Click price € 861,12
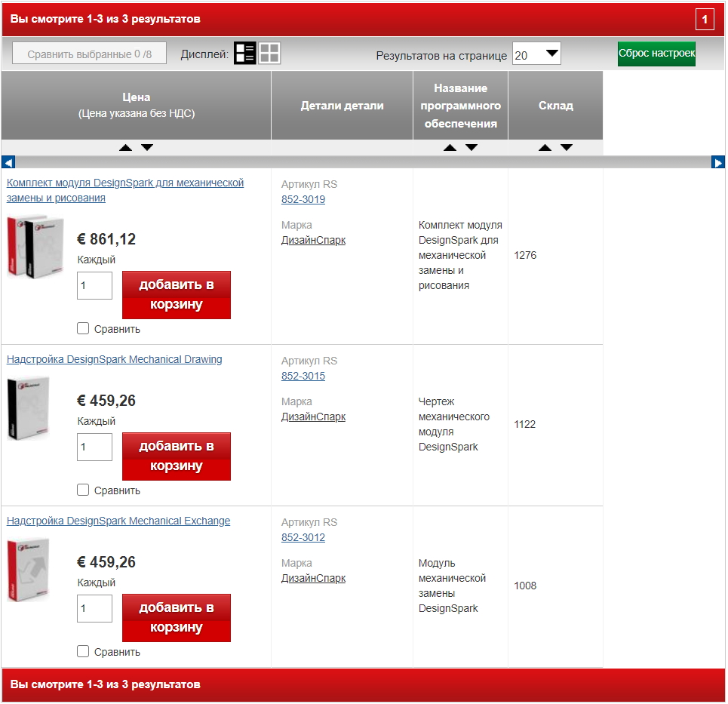 tap(106, 239)
